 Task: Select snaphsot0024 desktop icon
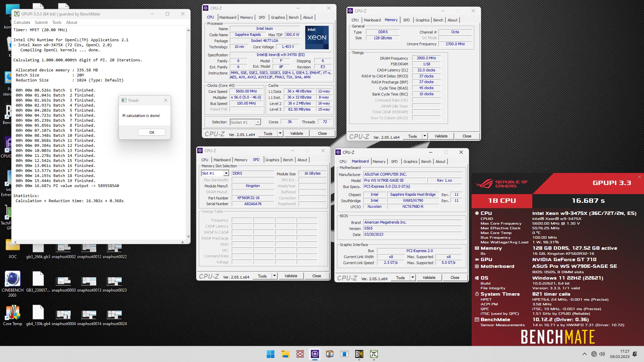tap(114, 317)
